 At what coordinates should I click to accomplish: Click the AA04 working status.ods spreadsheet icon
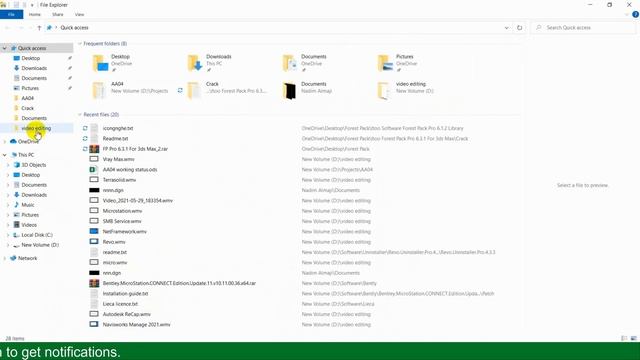pos(94,169)
